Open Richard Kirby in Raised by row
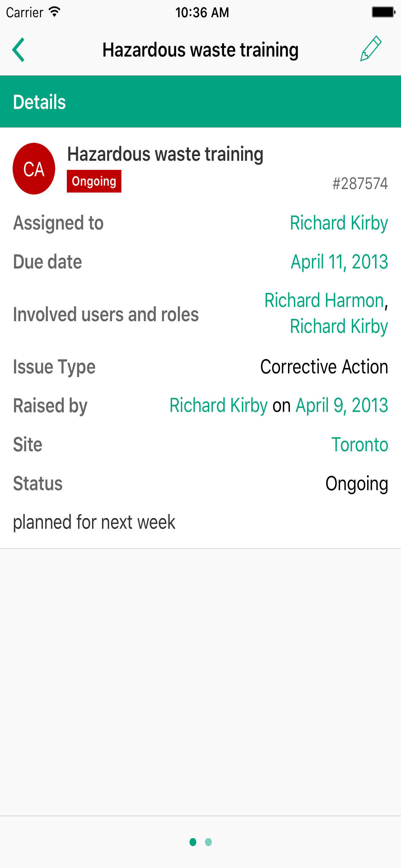This screenshot has width=401, height=868. [x=218, y=405]
